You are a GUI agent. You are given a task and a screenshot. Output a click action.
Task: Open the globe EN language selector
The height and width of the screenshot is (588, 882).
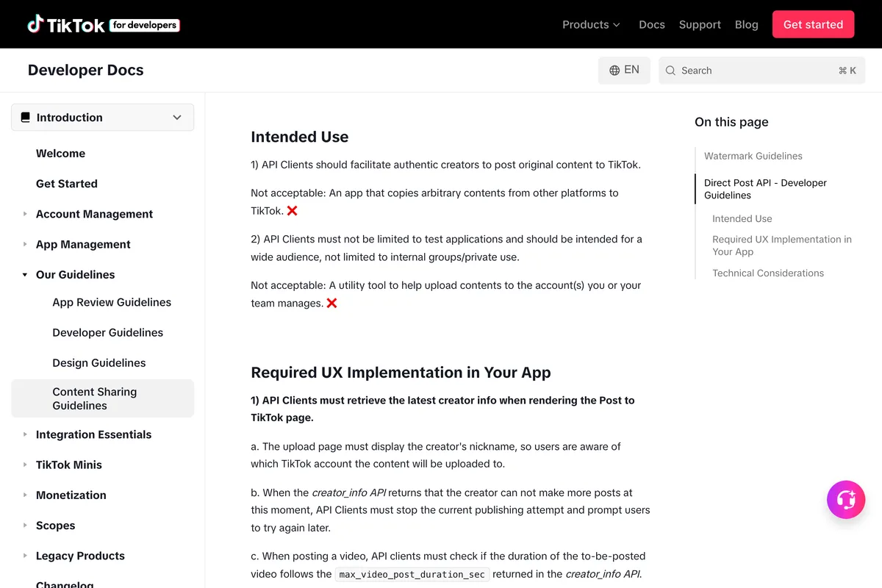624,71
